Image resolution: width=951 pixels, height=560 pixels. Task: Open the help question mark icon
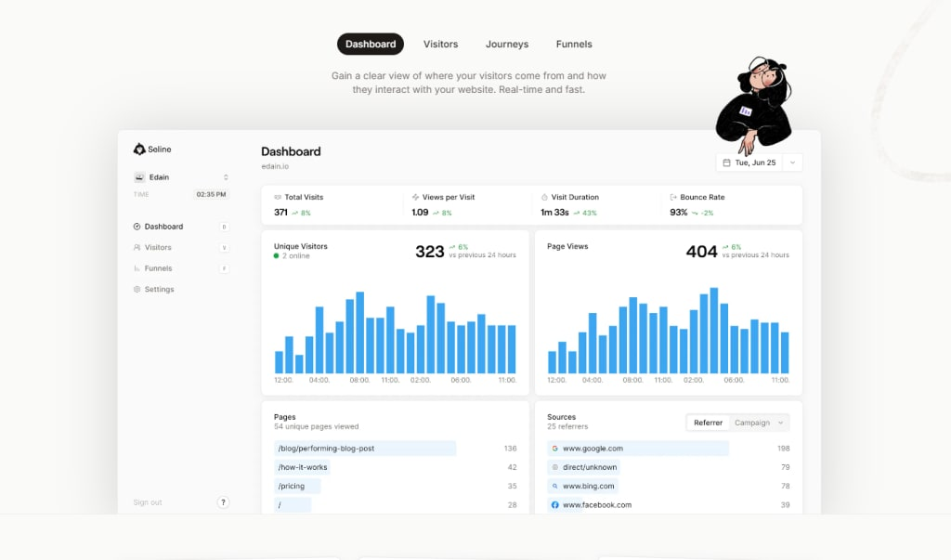point(223,502)
